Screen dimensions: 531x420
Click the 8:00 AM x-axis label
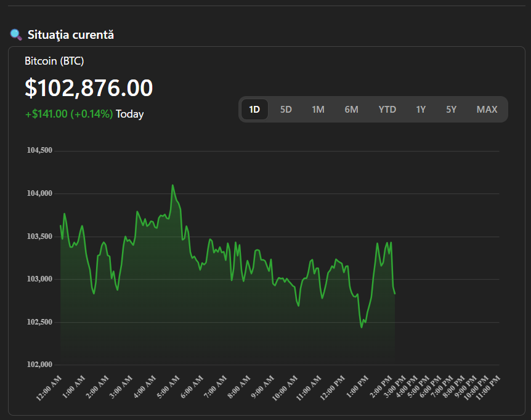tap(238, 387)
